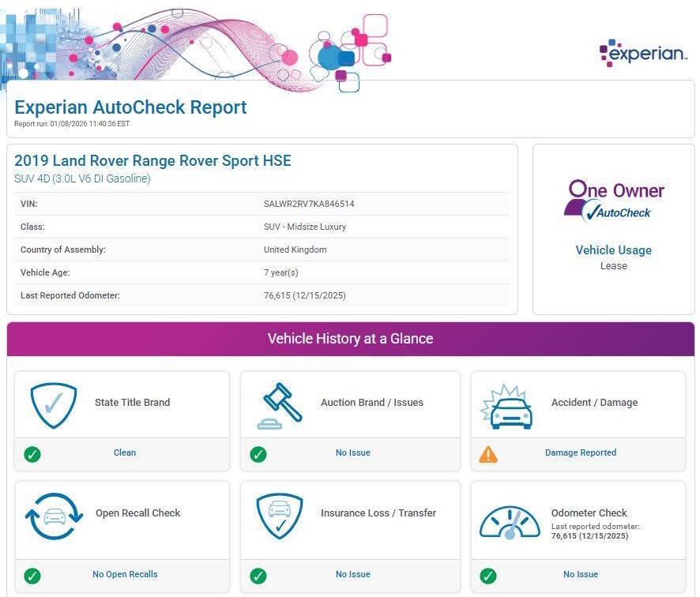
Task: Click the green checkmark beside No Open Recalls
Action: tap(32, 576)
